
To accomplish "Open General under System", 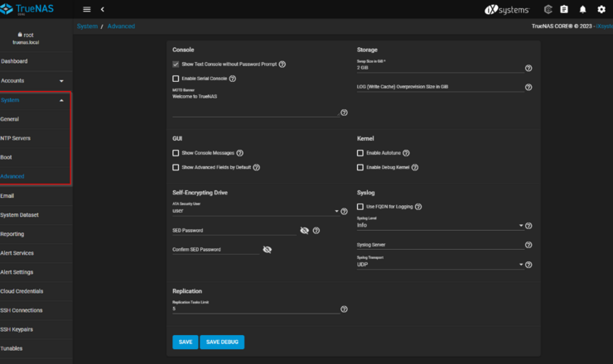I will (35, 119).
